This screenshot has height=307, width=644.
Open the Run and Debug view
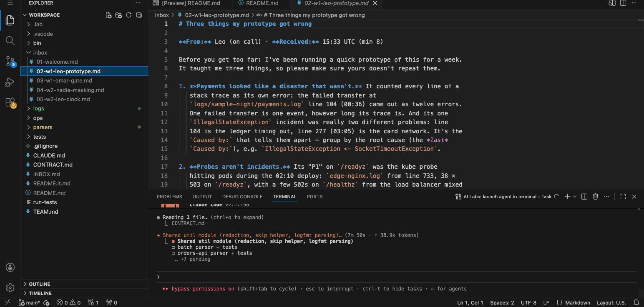click(10, 82)
